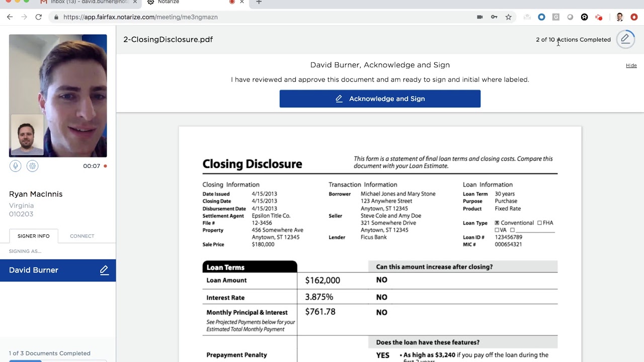Click the 3.875% interest rate value

pyautogui.click(x=319, y=297)
